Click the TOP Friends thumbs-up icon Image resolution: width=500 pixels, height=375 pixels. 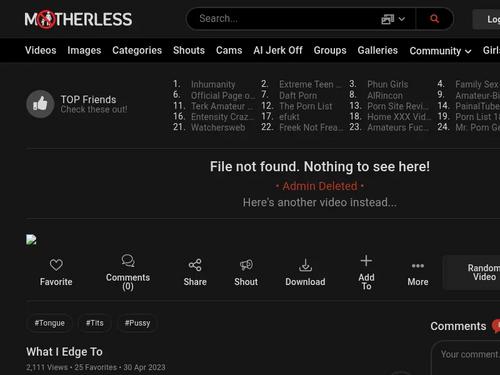(40, 104)
